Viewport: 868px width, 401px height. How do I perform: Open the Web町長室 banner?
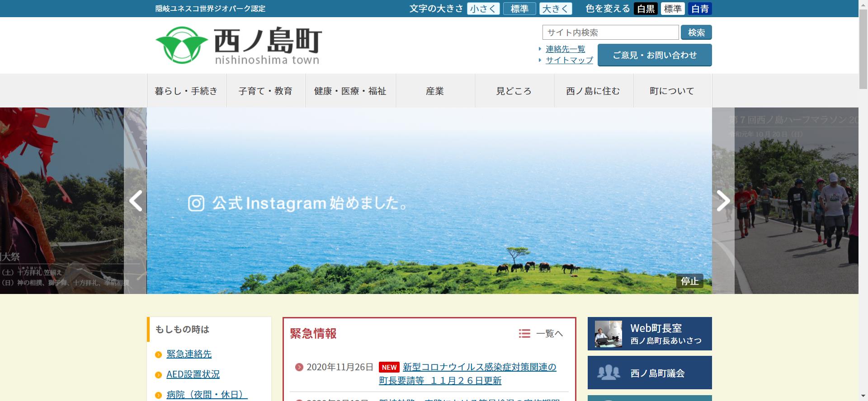(650, 334)
